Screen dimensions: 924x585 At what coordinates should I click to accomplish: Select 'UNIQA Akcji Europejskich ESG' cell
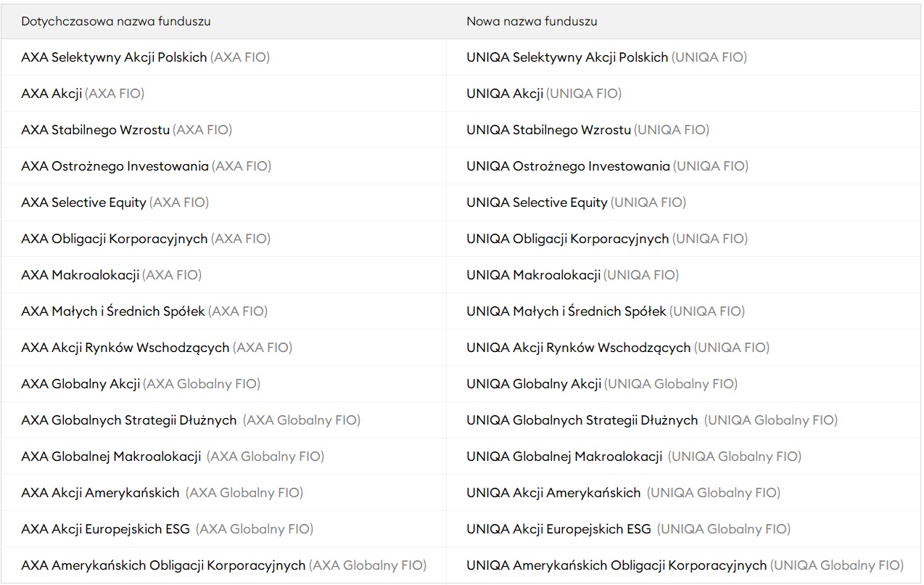558,529
